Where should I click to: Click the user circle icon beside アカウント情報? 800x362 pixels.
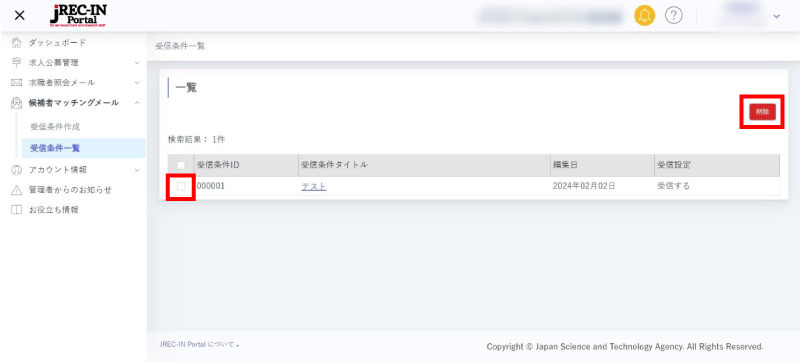[x=16, y=170]
